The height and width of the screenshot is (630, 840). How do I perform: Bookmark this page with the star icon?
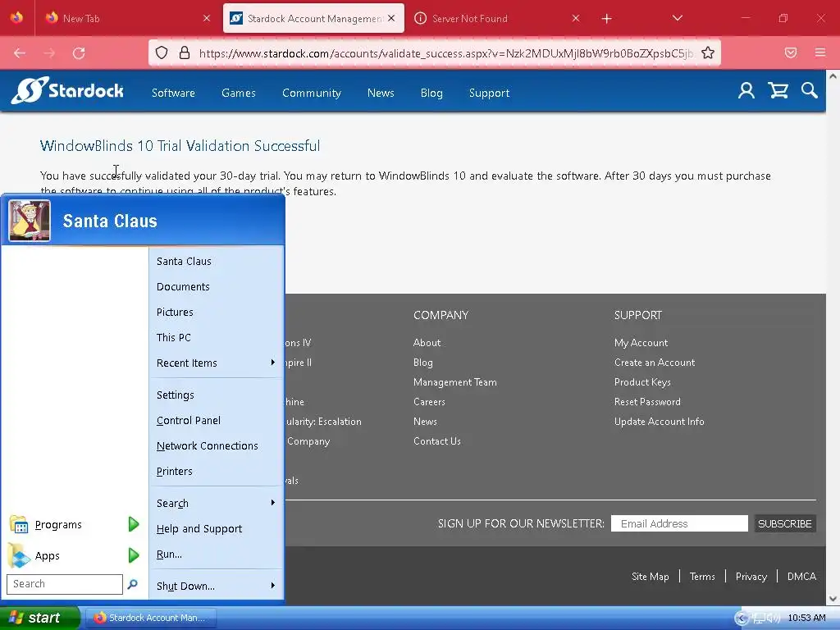point(708,52)
